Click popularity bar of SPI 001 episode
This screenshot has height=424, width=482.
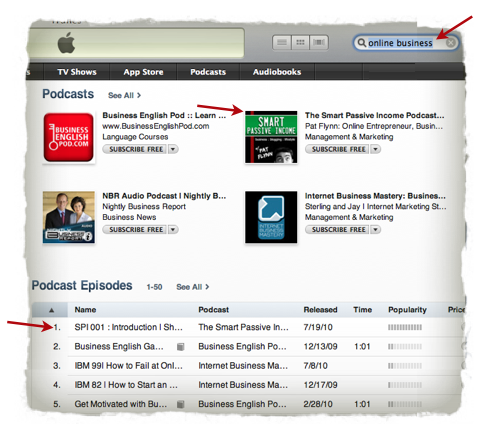tap(405, 328)
